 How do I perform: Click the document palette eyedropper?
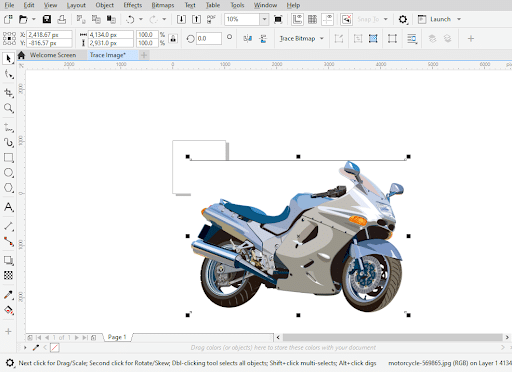coord(36,348)
